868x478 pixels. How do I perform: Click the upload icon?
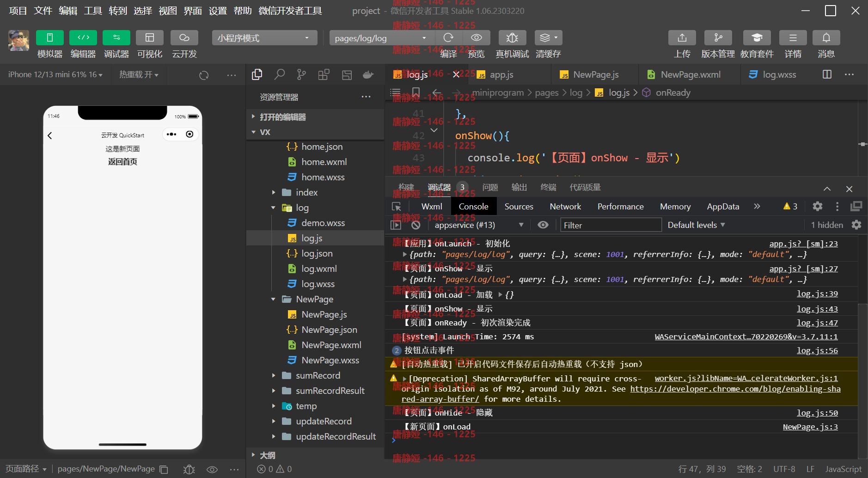(682, 38)
